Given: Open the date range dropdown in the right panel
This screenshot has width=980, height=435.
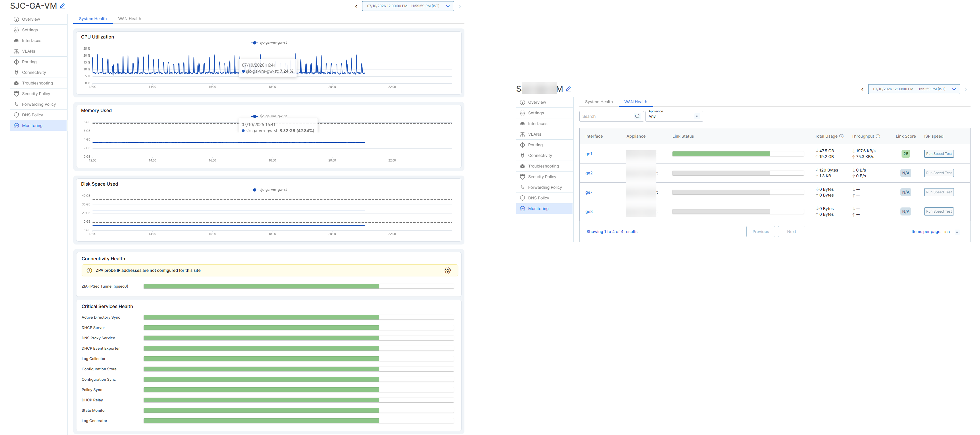Looking at the screenshot, I should tap(914, 89).
